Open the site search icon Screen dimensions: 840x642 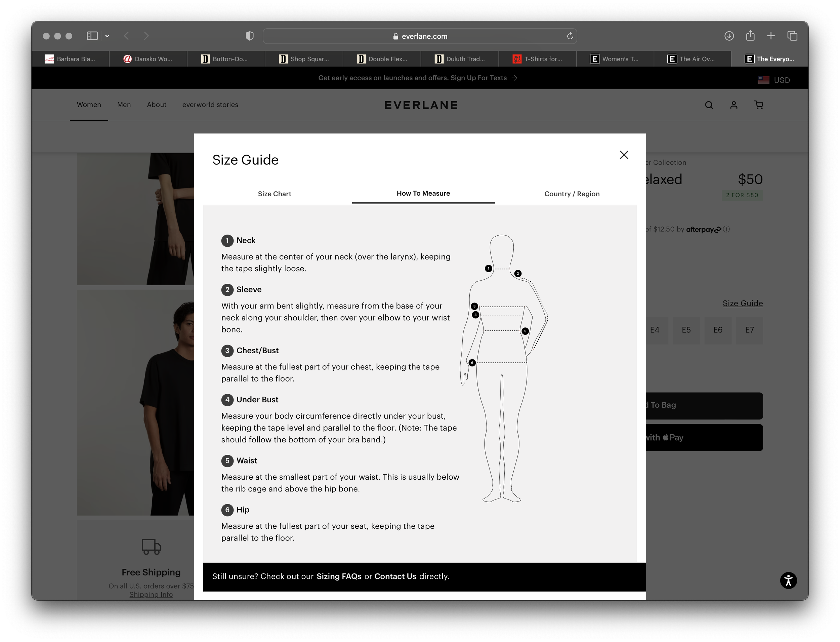709,105
